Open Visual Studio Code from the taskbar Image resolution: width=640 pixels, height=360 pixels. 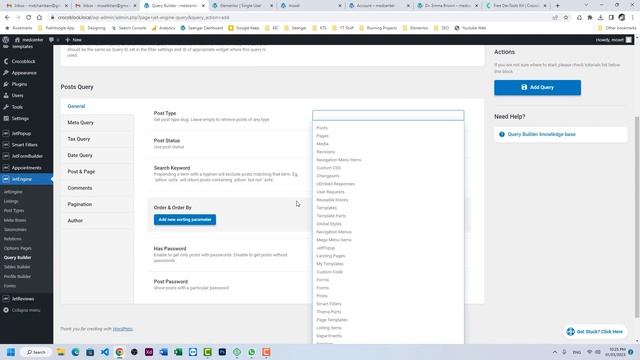(105, 352)
